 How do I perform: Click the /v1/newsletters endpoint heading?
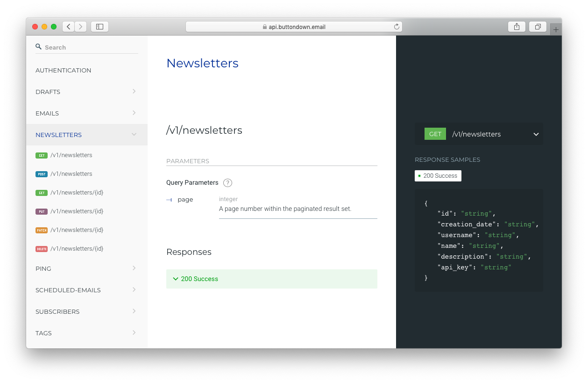[x=204, y=130]
